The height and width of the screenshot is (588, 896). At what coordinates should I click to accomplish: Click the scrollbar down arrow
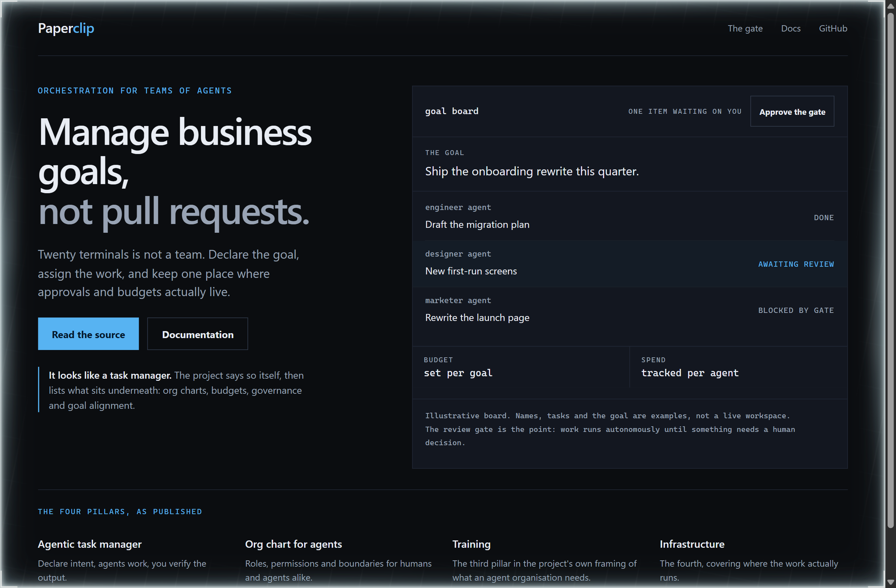point(890,582)
